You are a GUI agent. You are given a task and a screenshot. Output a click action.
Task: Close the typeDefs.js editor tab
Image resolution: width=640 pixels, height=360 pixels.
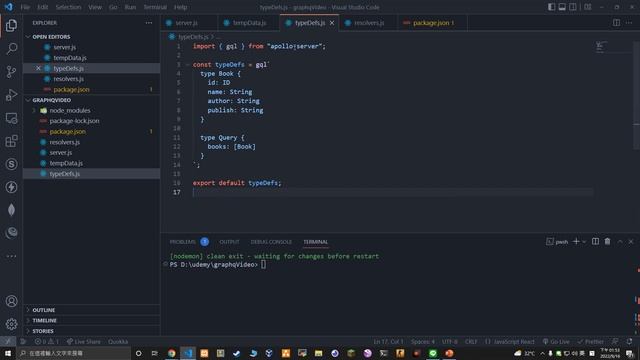(x=332, y=23)
